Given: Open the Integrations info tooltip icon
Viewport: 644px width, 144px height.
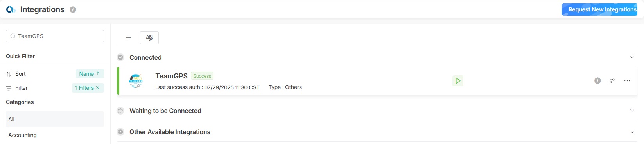Looking at the screenshot, I should (73, 10).
